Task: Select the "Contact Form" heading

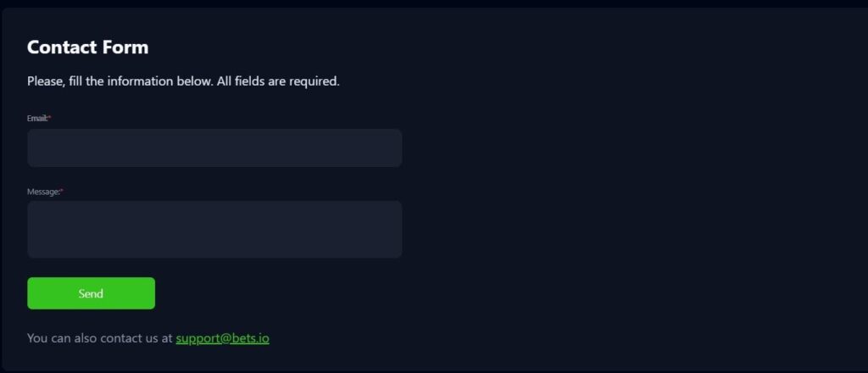Action: (87, 47)
